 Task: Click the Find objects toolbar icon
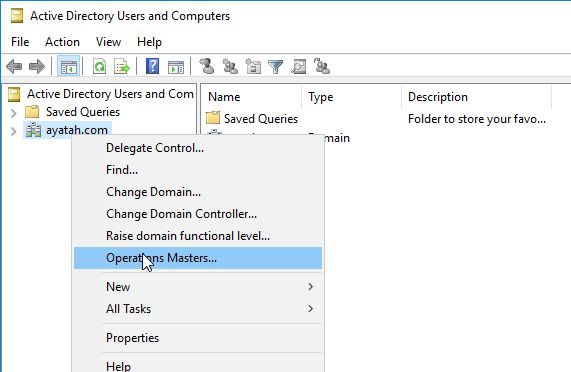tap(299, 67)
